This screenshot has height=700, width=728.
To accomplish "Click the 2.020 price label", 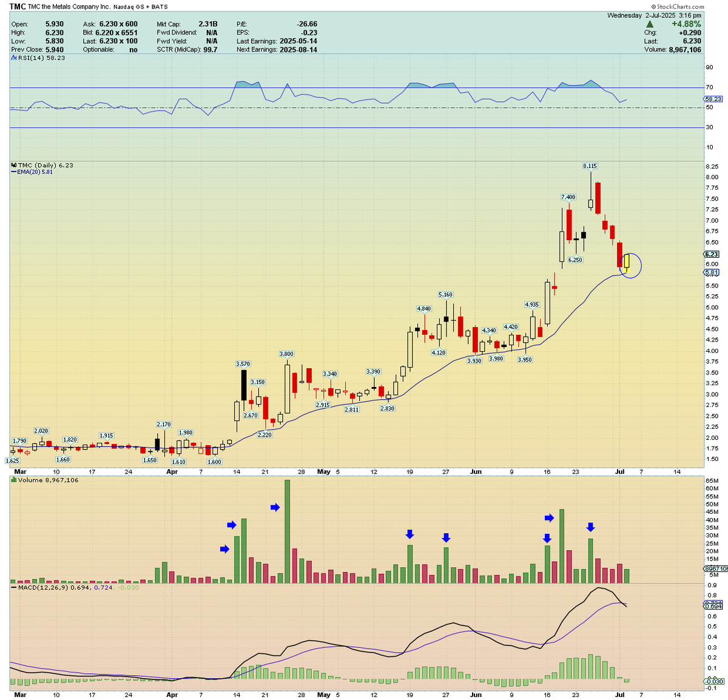I will [x=41, y=431].
